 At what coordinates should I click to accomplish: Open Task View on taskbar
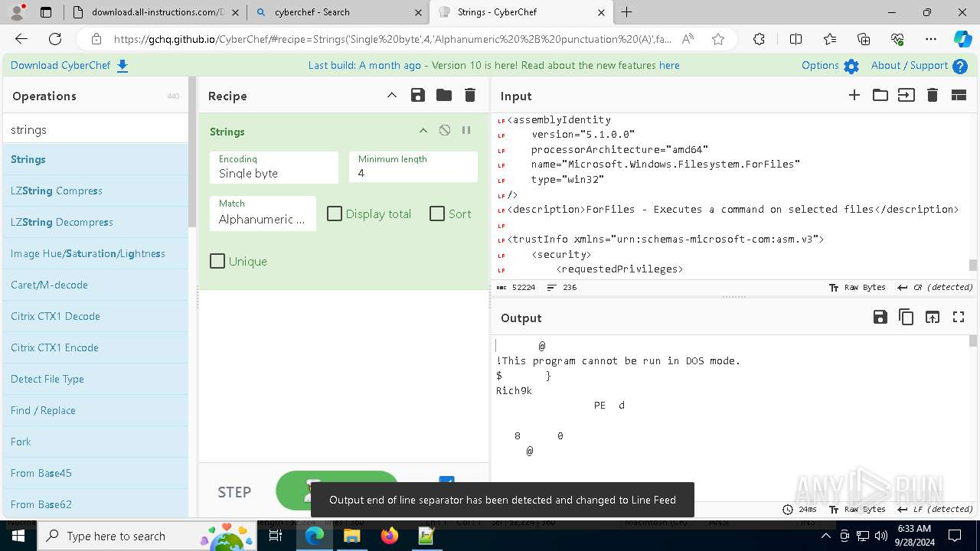pyautogui.click(x=277, y=536)
